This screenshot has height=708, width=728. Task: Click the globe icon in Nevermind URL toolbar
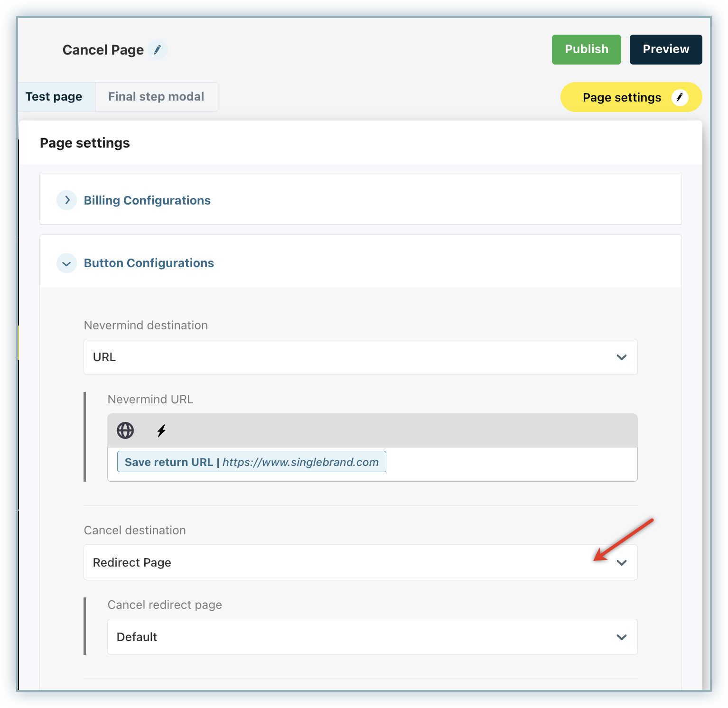[125, 430]
